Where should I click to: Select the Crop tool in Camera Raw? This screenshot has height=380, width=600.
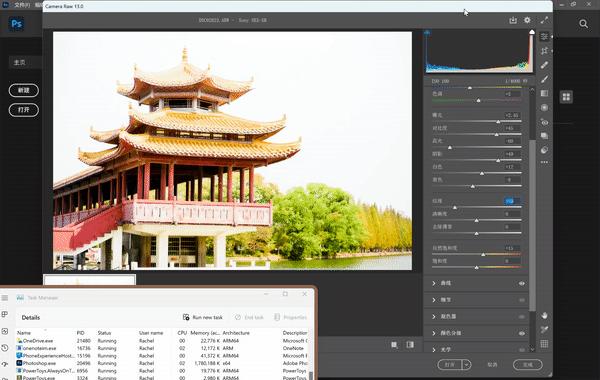[x=545, y=51]
